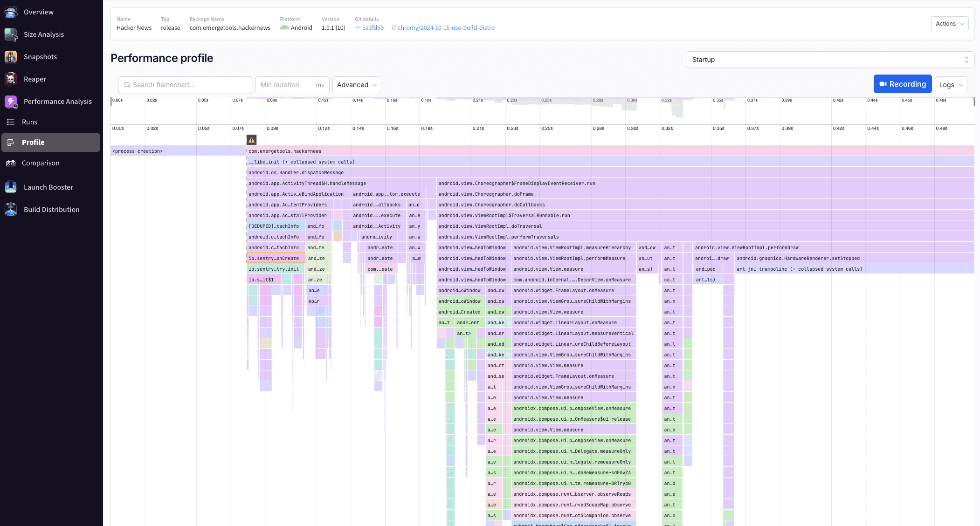Open the Reaper tool
The width and height of the screenshot is (980, 526).
tap(35, 79)
